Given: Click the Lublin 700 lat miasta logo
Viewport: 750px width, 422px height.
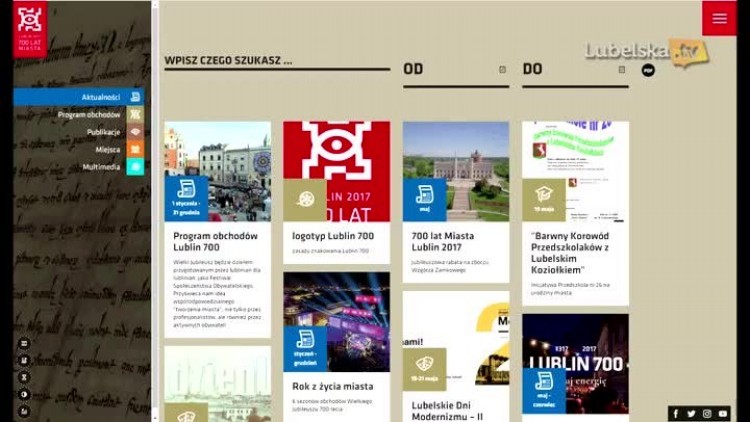Looking at the screenshot, I should (x=30, y=29).
